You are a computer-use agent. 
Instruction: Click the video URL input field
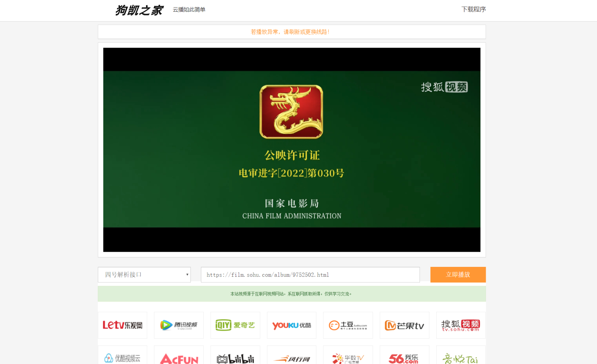(310, 275)
